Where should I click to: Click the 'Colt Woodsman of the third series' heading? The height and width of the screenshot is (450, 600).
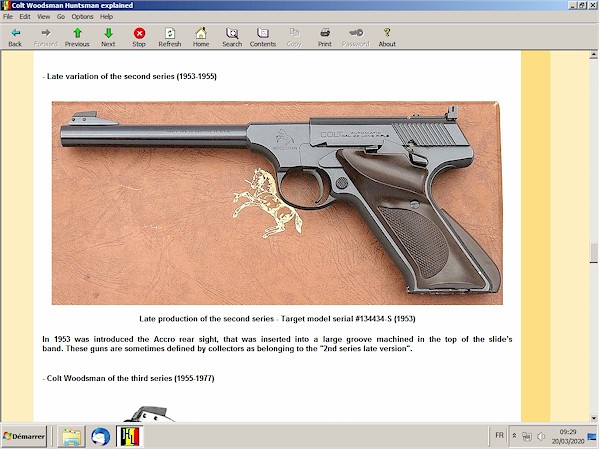pyautogui.click(x=128, y=378)
